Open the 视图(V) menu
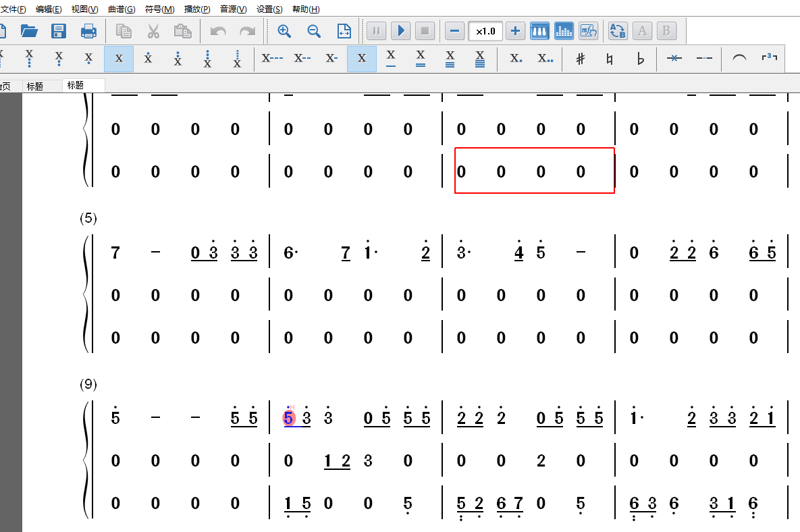Screen dimensions: 800x532 pos(84,9)
